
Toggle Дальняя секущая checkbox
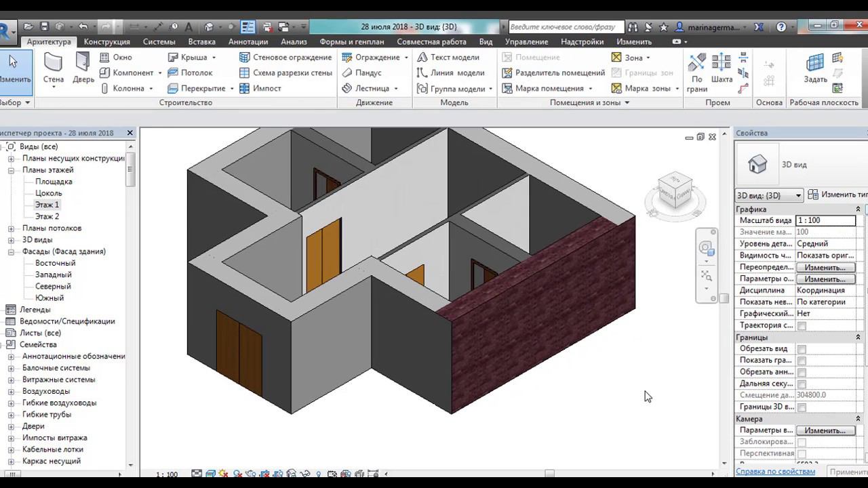802,384
